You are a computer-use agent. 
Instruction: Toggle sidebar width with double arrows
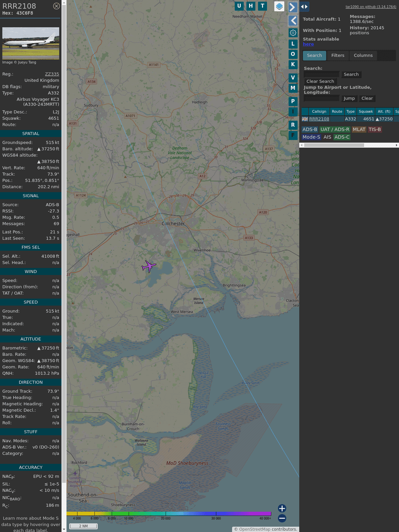coord(304,6)
